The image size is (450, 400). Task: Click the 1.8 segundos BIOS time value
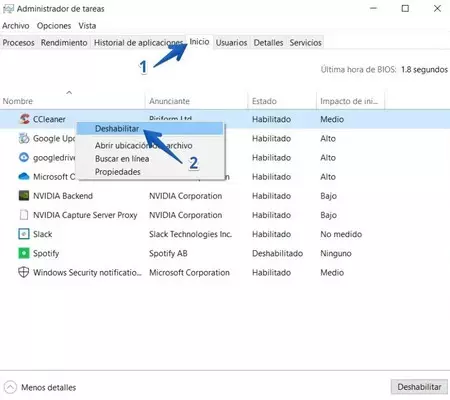(x=424, y=69)
